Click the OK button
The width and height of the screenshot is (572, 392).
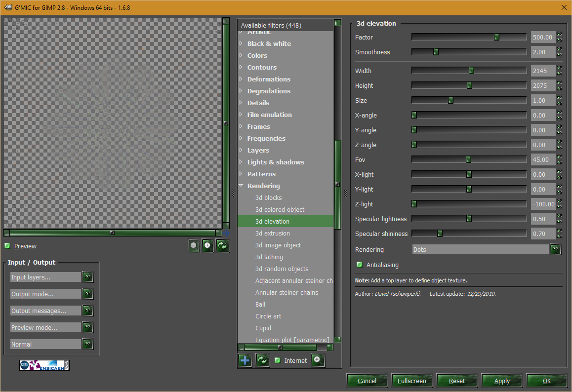click(547, 381)
